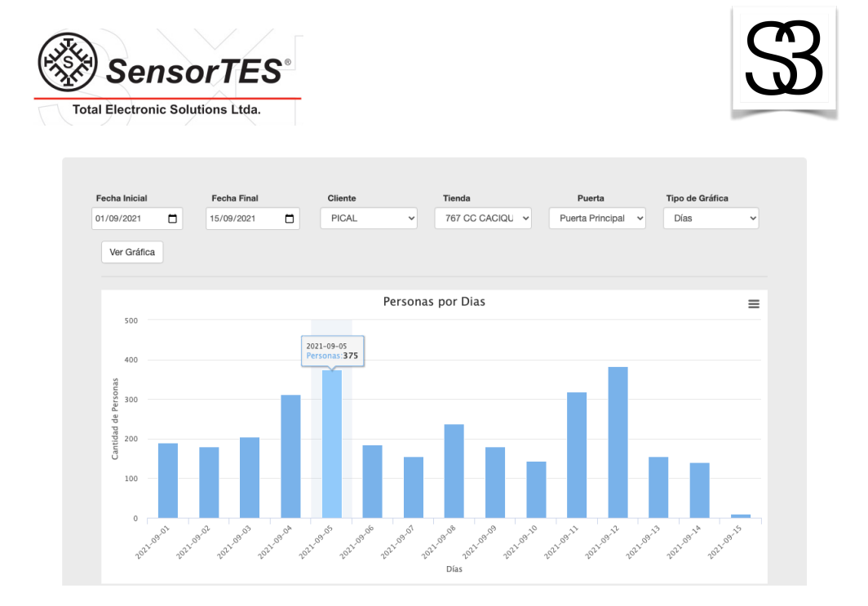868x606 pixels.
Task: Open calendar picker for Fecha Inicial
Action: (172, 219)
